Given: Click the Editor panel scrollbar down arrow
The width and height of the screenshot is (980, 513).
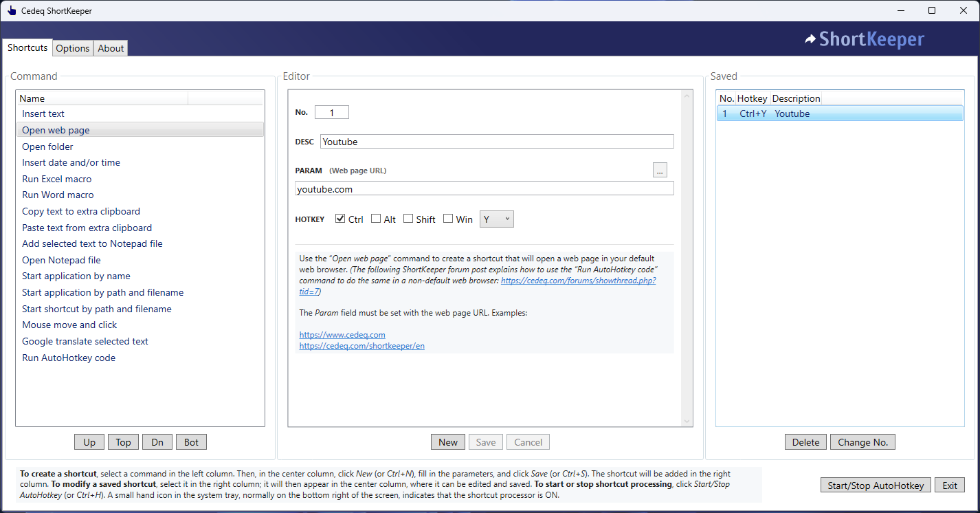Looking at the screenshot, I should click(x=686, y=421).
